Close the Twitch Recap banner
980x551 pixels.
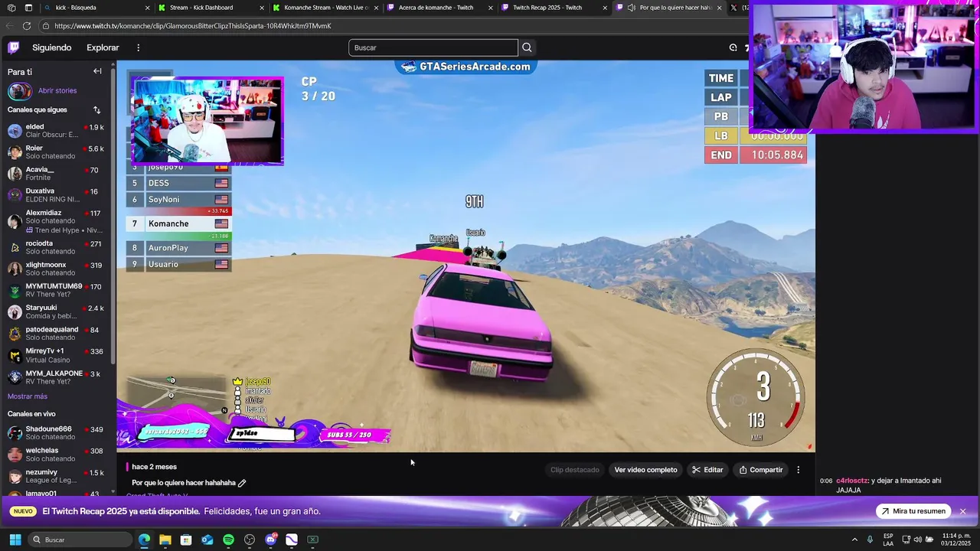click(962, 511)
